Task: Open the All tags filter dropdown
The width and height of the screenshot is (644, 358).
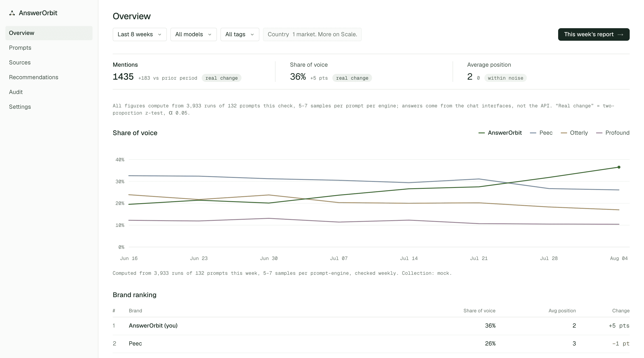Action: [240, 34]
